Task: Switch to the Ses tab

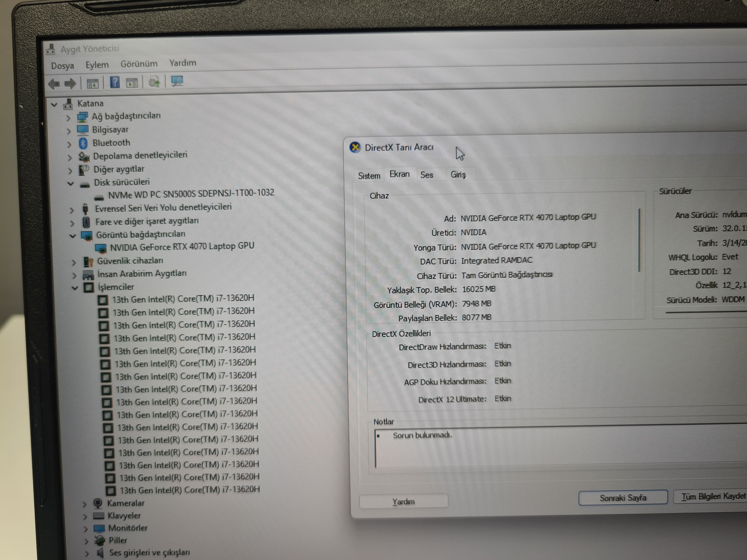Action: point(426,175)
